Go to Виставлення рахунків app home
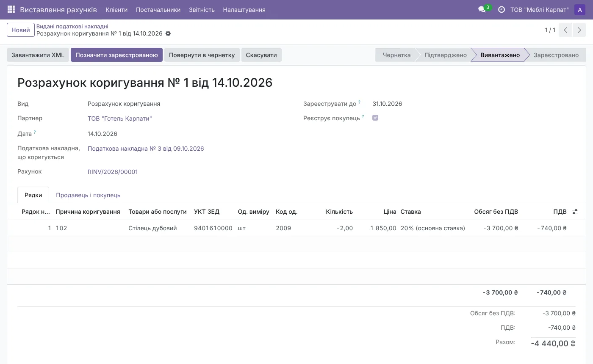The image size is (593, 364). tap(58, 10)
